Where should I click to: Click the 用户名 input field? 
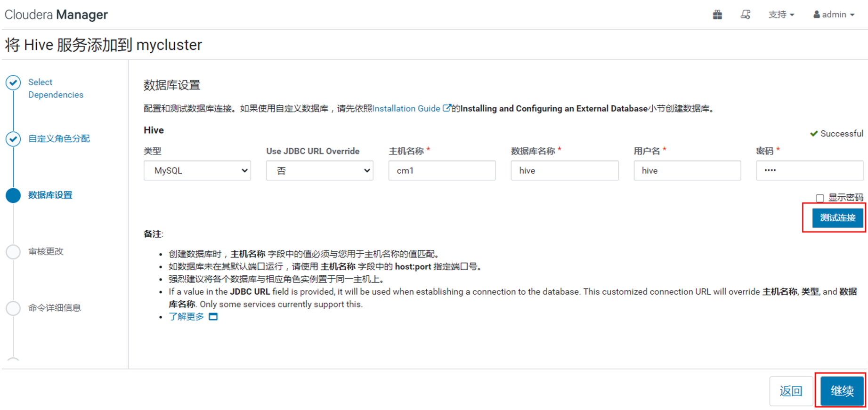(x=687, y=170)
